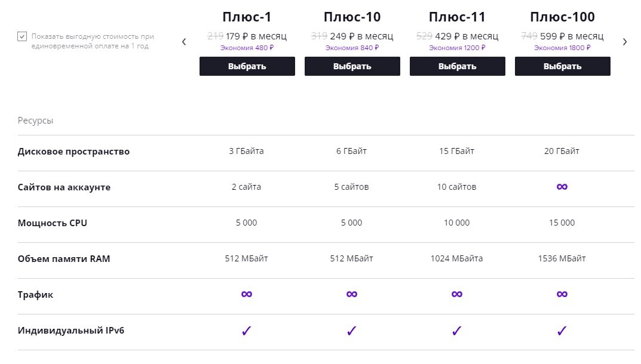Click the Ресурсы section heading
The image size is (641, 364).
coord(35,121)
